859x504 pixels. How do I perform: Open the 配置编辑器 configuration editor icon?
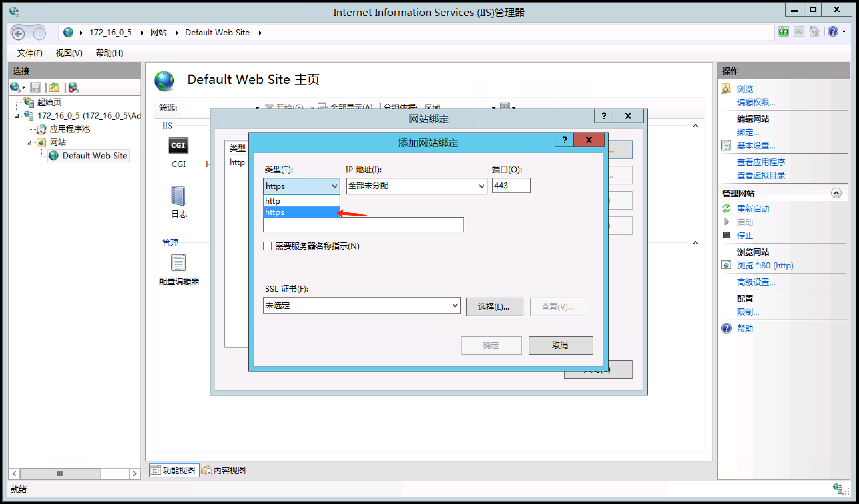[178, 263]
